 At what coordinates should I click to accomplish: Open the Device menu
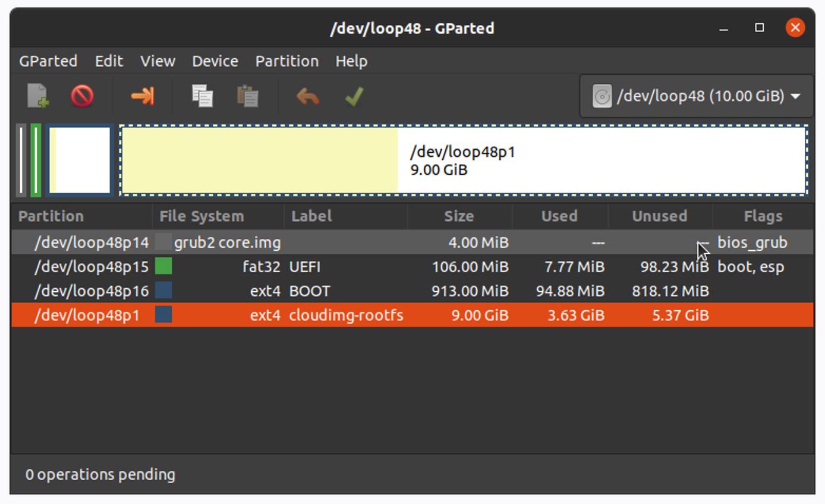pyautogui.click(x=215, y=61)
